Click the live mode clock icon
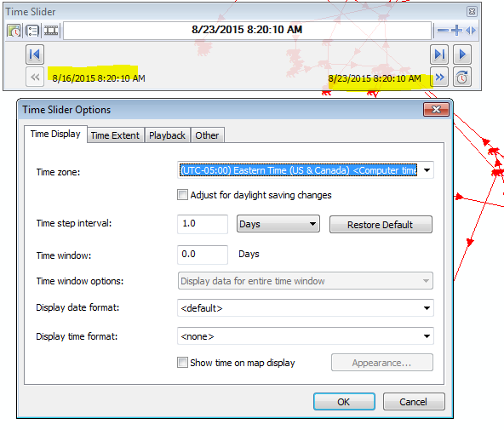 pyautogui.click(x=462, y=77)
